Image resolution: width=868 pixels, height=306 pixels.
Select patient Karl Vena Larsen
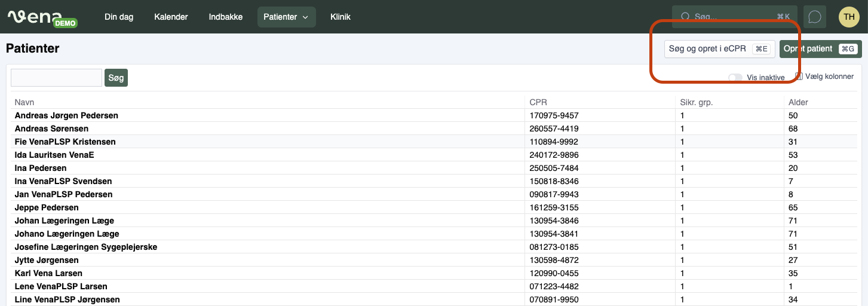[x=48, y=273]
